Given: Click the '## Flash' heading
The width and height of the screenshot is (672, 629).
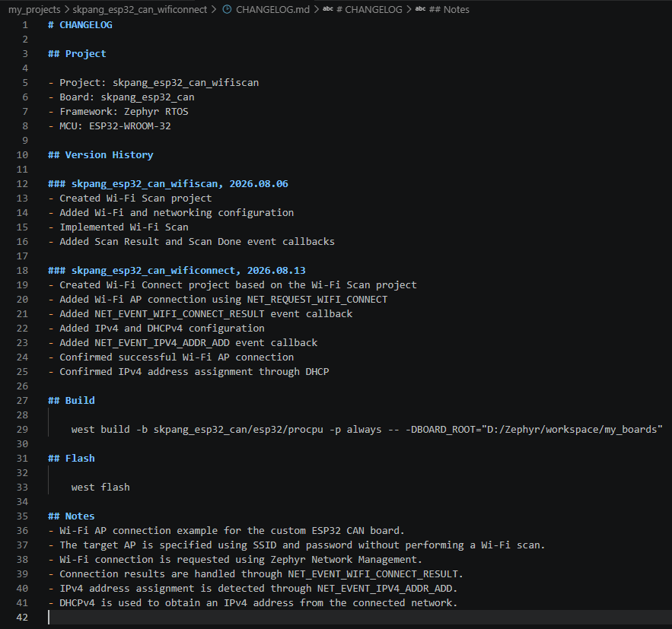Looking at the screenshot, I should (x=72, y=458).
